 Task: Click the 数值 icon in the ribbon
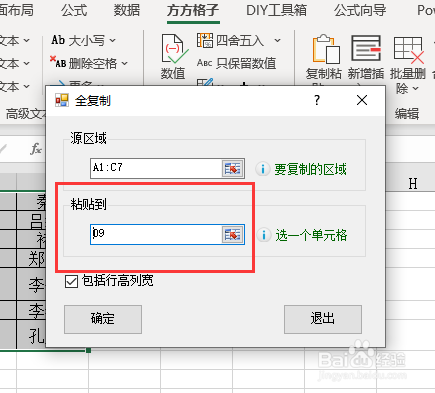174,49
